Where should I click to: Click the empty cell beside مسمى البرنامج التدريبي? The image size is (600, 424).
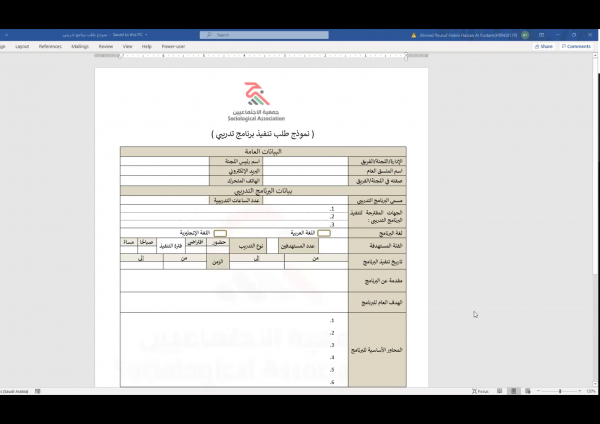point(305,200)
